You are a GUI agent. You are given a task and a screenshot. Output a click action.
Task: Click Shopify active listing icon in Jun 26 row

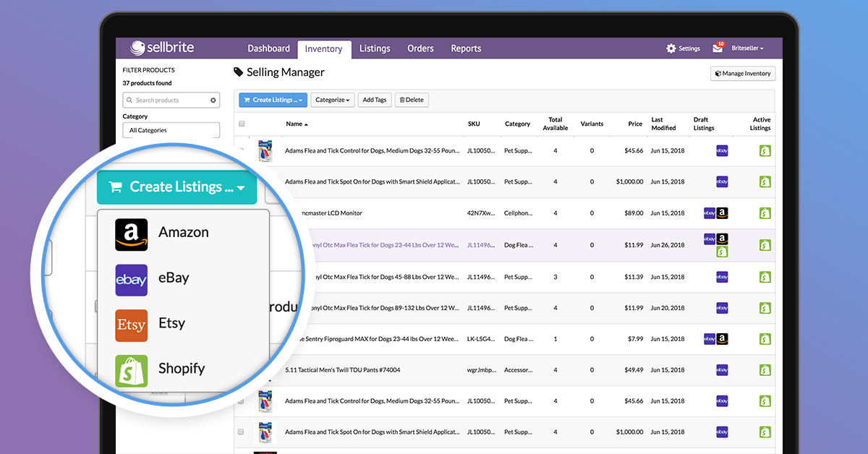click(765, 245)
